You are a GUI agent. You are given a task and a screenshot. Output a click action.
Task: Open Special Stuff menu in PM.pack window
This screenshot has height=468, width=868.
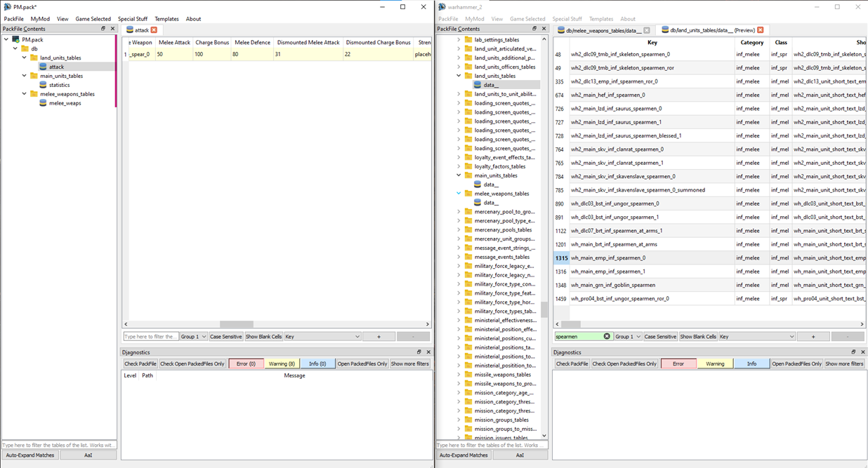point(133,19)
